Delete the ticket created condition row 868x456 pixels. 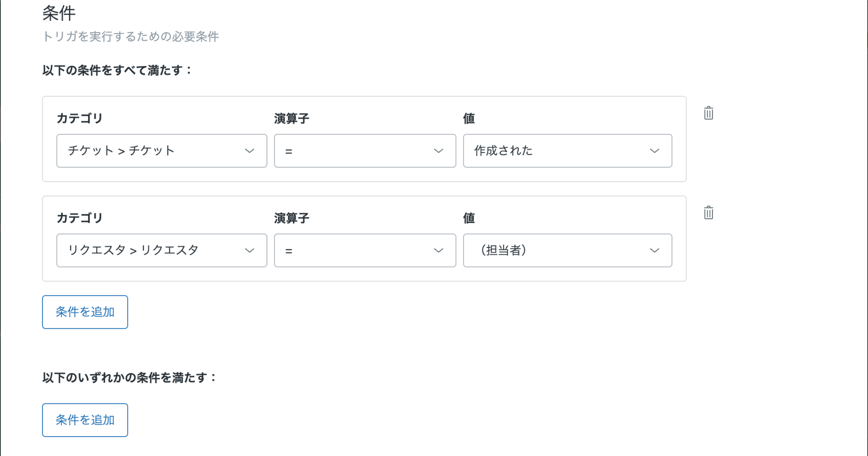(708, 113)
